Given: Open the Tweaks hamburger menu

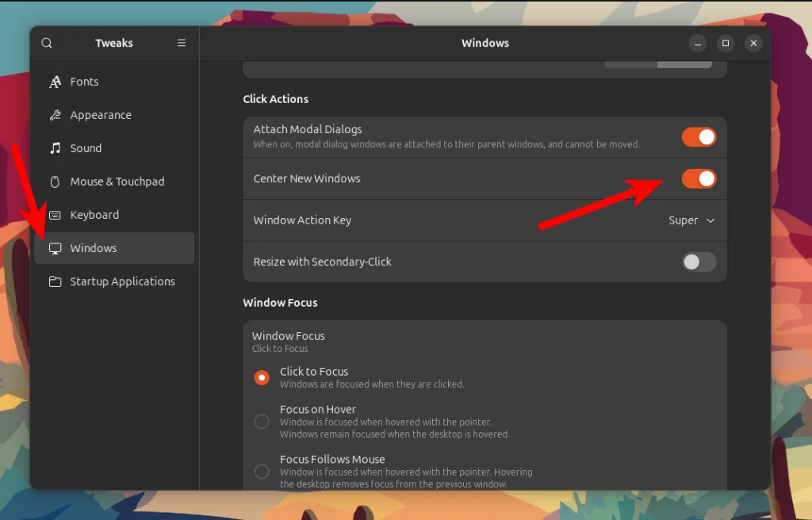Looking at the screenshot, I should coord(181,43).
